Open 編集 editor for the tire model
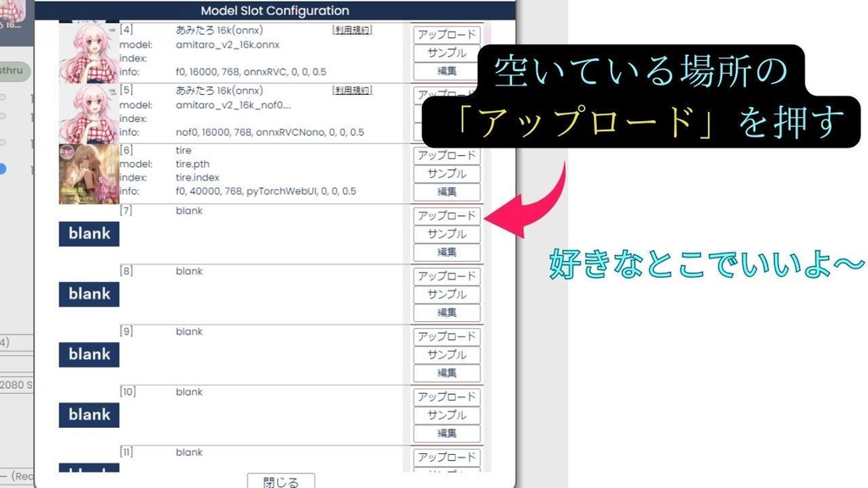 click(447, 191)
